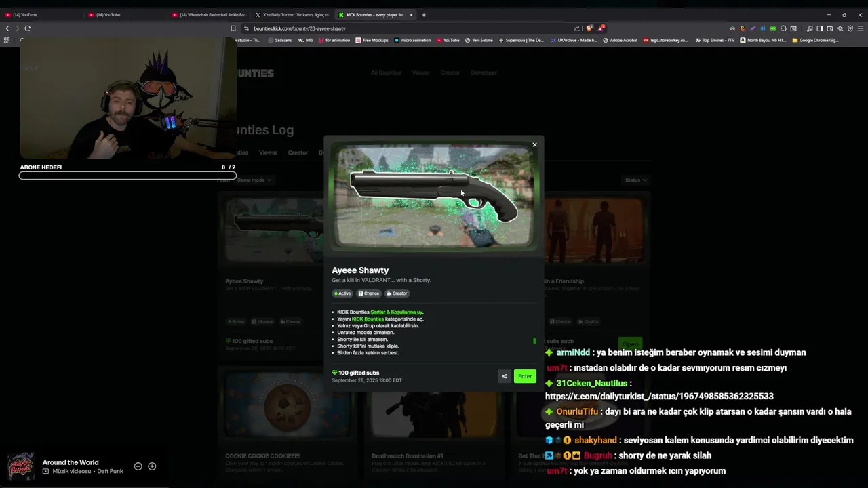Image resolution: width=868 pixels, height=488 pixels.
Task: Open Viewer in the site header
Action: point(421,73)
